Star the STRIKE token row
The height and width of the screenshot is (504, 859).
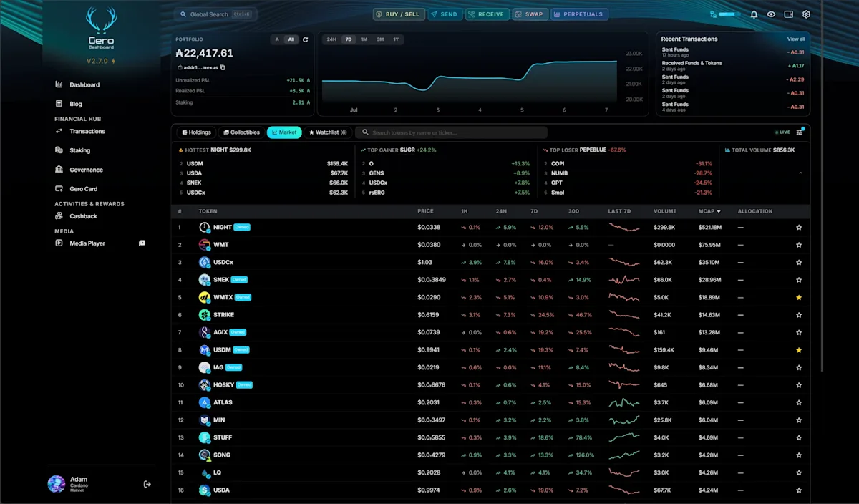(x=799, y=315)
